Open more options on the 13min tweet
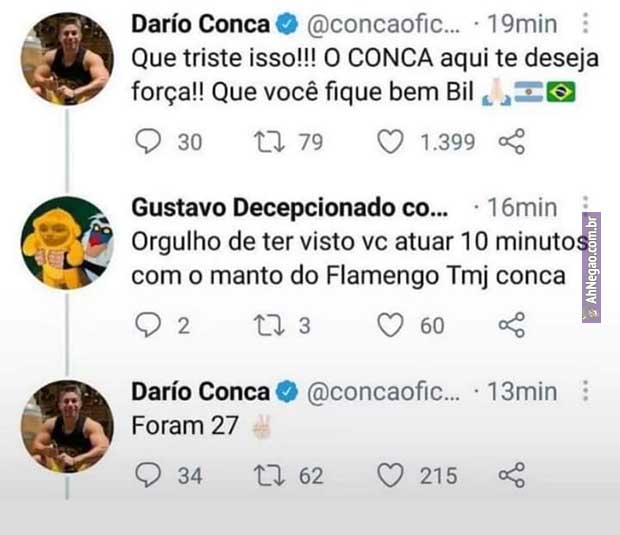The height and width of the screenshot is (535, 620). (586, 392)
